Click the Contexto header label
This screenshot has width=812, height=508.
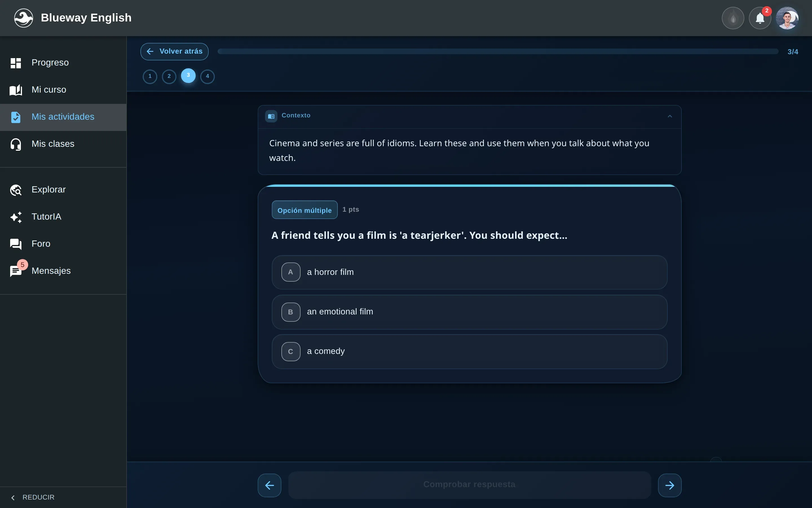[x=296, y=116]
